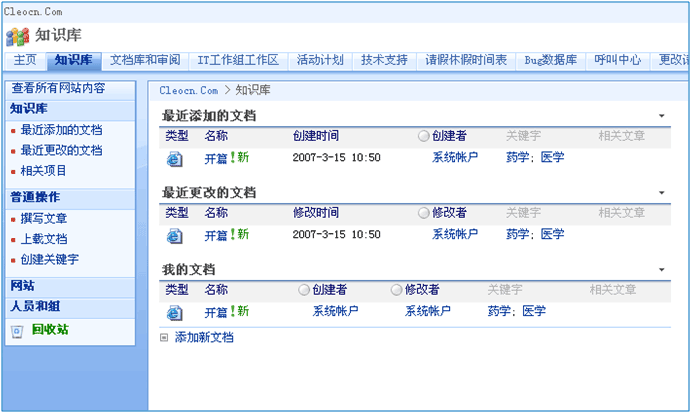The image size is (692, 413).
Task: Open the 请假休假时间表 tab
Action: (466, 60)
